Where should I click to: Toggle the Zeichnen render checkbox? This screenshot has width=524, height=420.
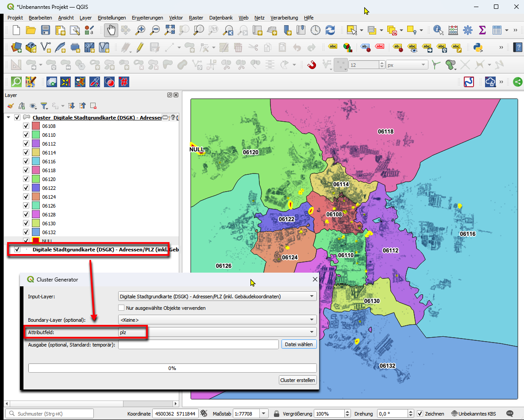(420, 413)
